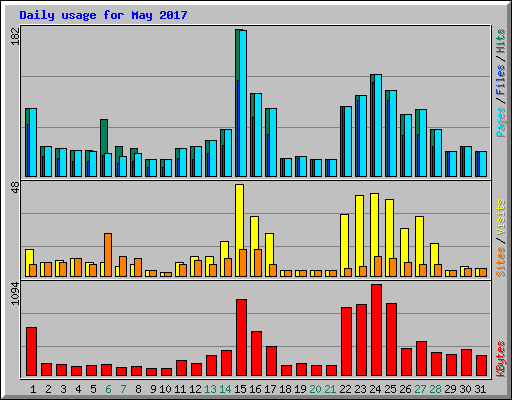This screenshot has height=400, width=512.
Task: Click the 'Sites' legend label
Action: click(501, 262)
